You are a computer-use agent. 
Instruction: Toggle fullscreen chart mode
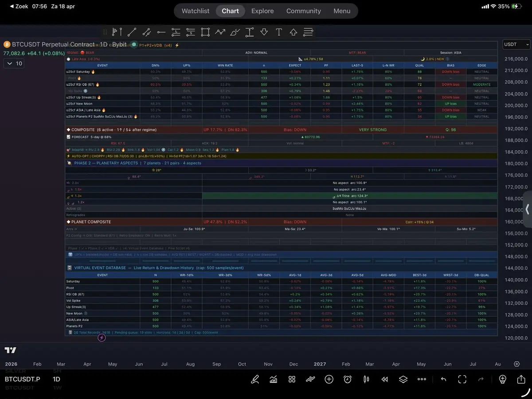point(462,379)
